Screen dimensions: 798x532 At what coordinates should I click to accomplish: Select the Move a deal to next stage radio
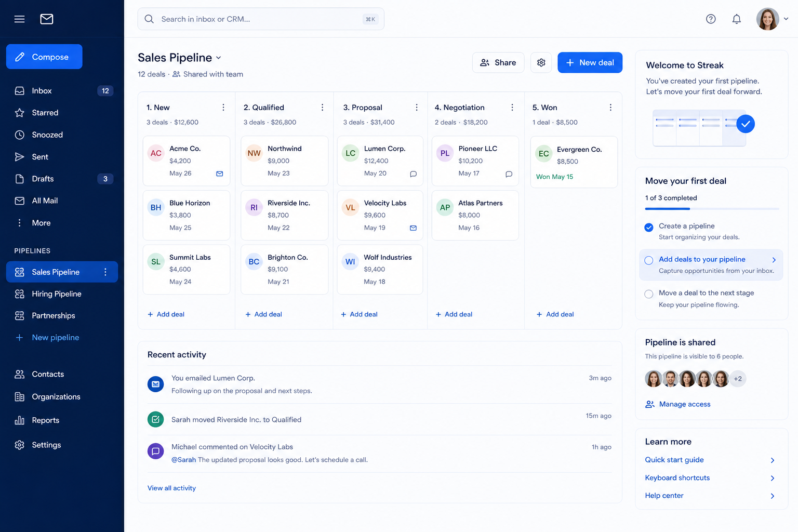[649, 294]
